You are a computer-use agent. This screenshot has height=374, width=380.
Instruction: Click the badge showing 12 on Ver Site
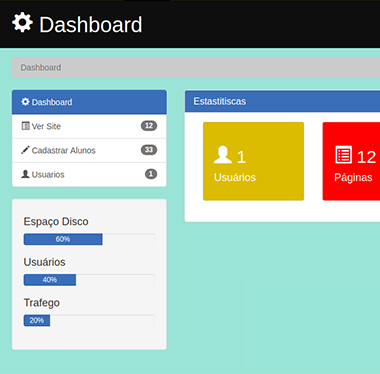[149, 126]
